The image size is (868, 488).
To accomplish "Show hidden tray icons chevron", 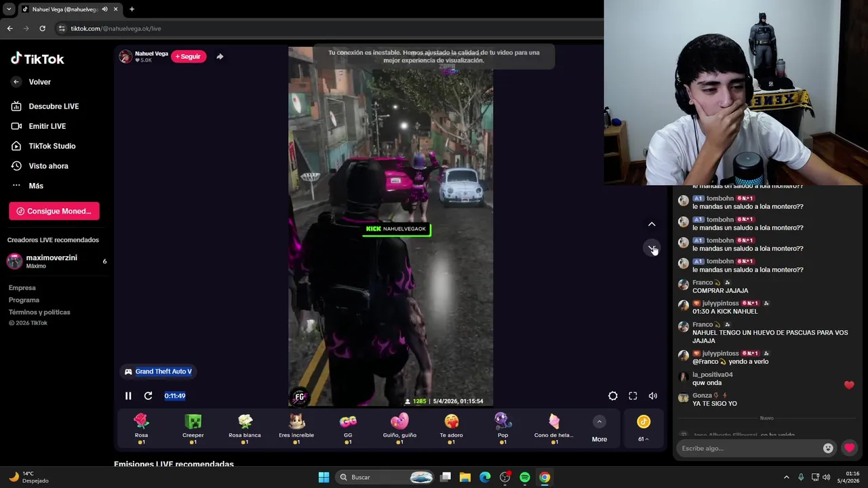I will [787, 477].
